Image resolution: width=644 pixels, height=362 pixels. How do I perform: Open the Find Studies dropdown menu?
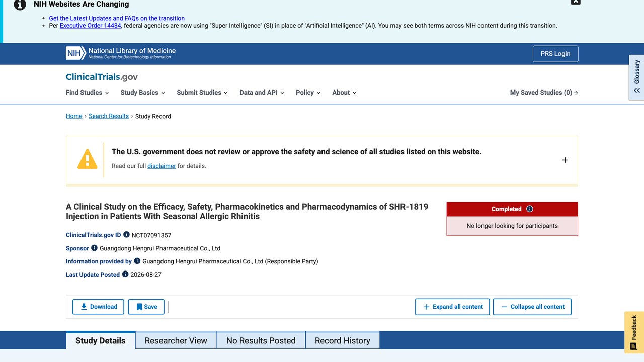(87, 93)
